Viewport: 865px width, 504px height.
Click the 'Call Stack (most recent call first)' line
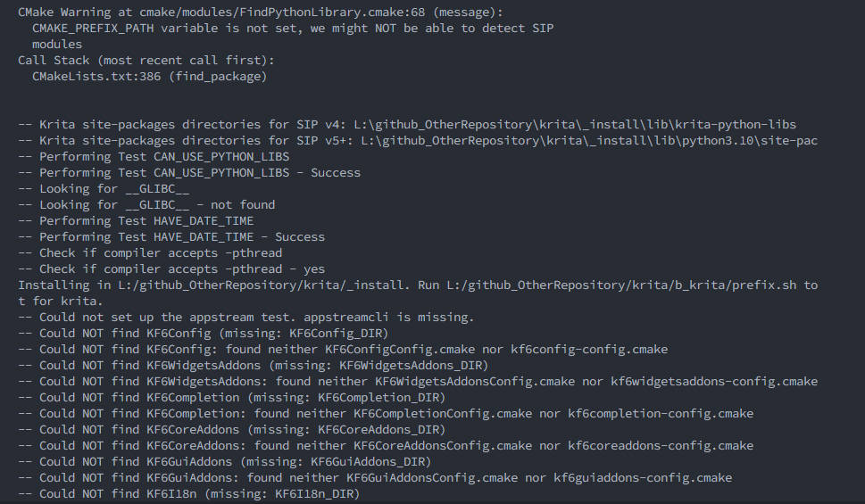coord(146,61)
